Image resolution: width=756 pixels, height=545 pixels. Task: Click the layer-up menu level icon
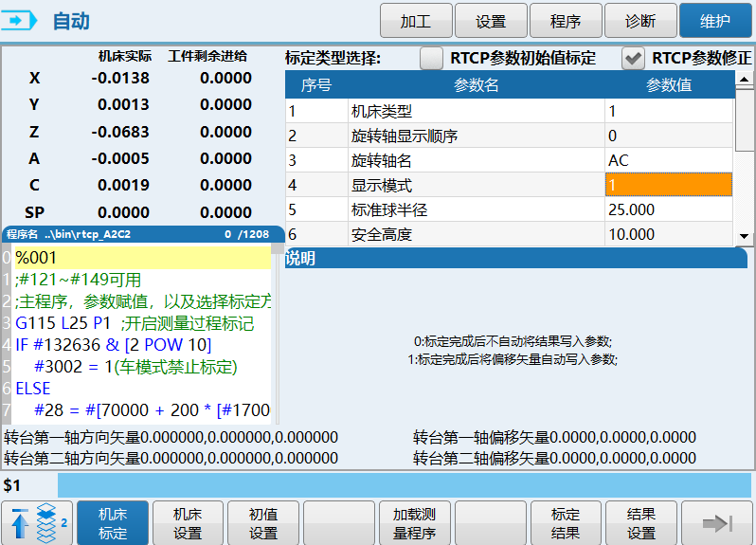point(37,523)
